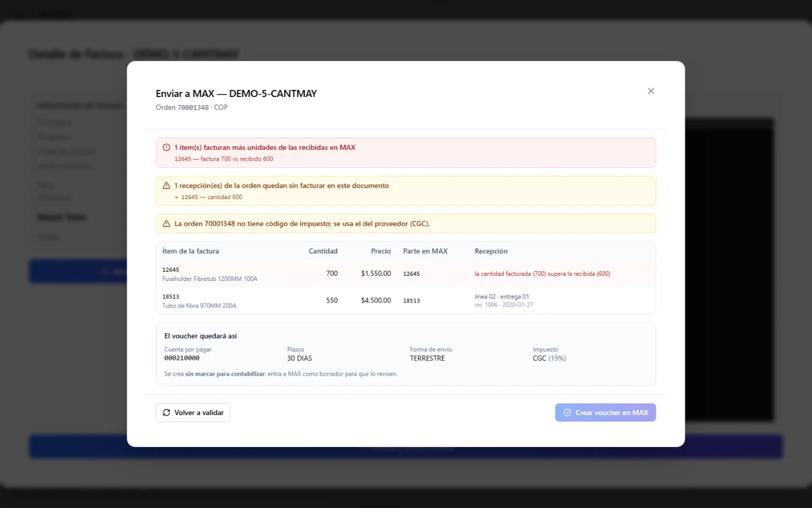Close the Enviar a MAX dialog
Screen dimensions: 812x508
651,91
